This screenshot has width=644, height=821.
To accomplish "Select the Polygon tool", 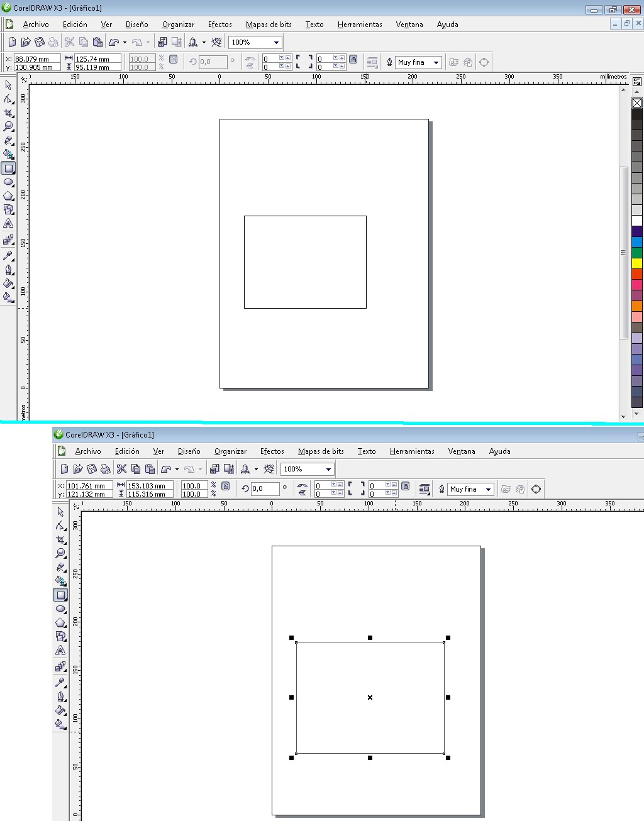I will 8,196.
